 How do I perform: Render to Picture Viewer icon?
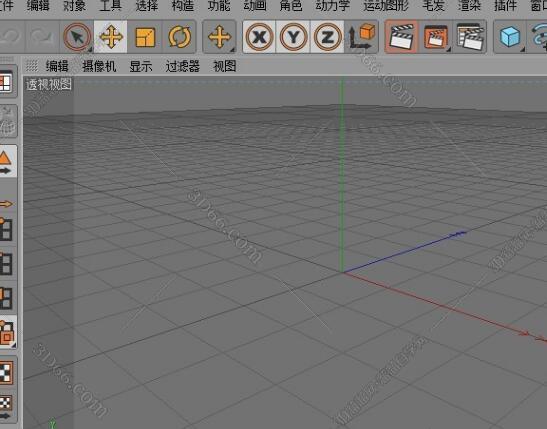coord(435,37)
